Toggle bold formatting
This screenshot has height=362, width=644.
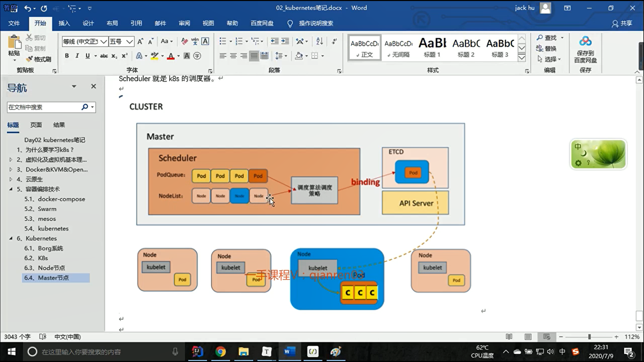[x=67, y=56]
